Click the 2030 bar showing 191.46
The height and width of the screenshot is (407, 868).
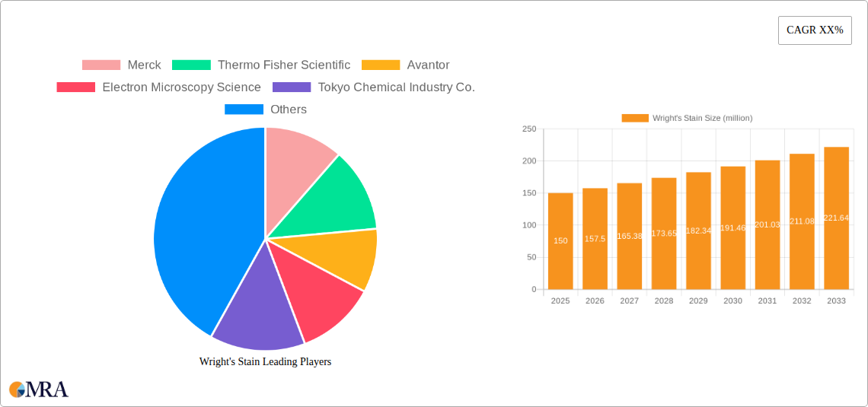click(x=733, y=227)
